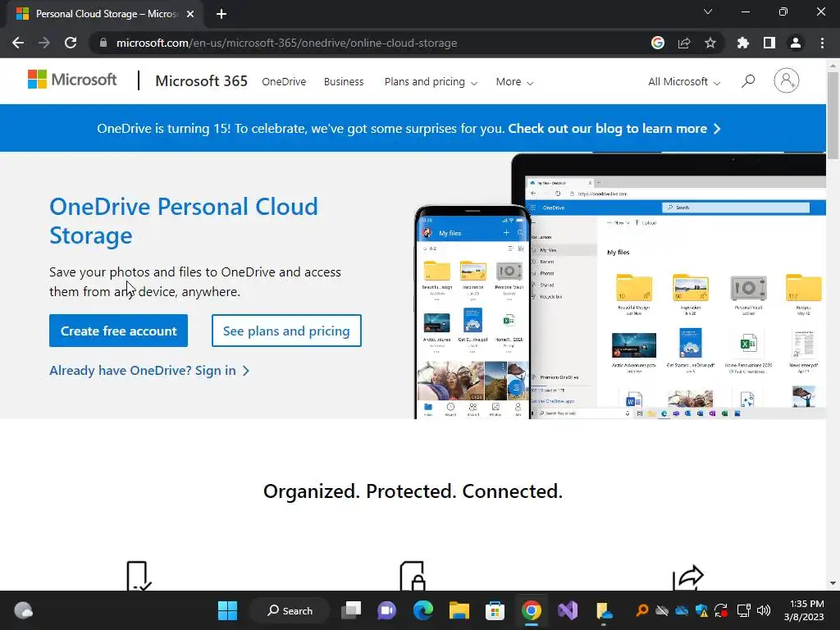Open Microsoft Edge from the taskbar
This screenshot has width=840, height=630.
[423, 610]
